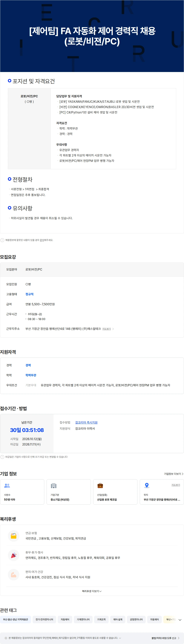Click the 산업(업종) briefcase icon
184x644 pixels.
point(100,486)
